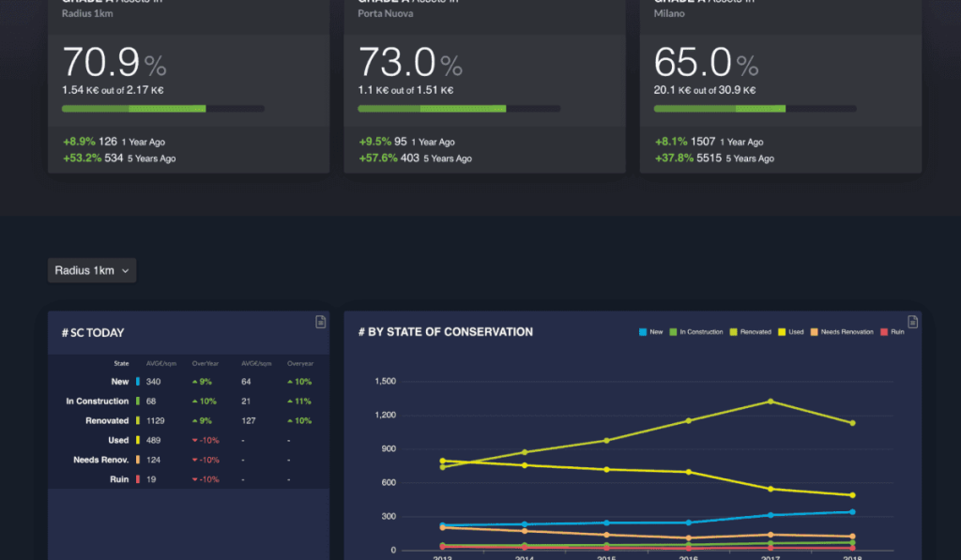Click the orange Needs Renov. state marker
Viewport: 961px width, 560px height.
point(137,460)
